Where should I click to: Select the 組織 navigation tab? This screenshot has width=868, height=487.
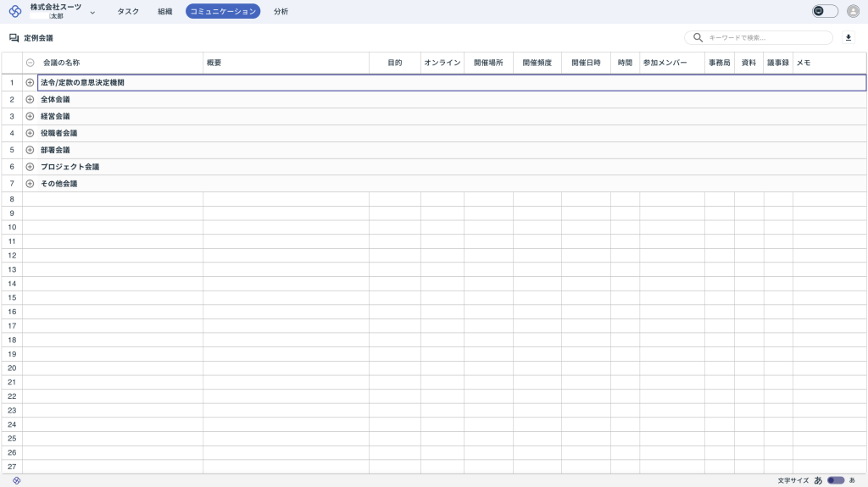pos(164,11)
